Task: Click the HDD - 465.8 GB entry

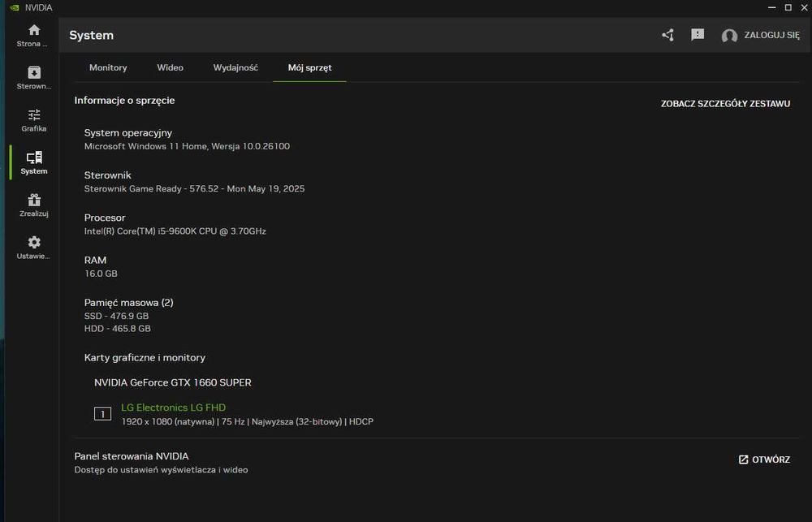Action: pyautogui.click(x=118, y=328)
